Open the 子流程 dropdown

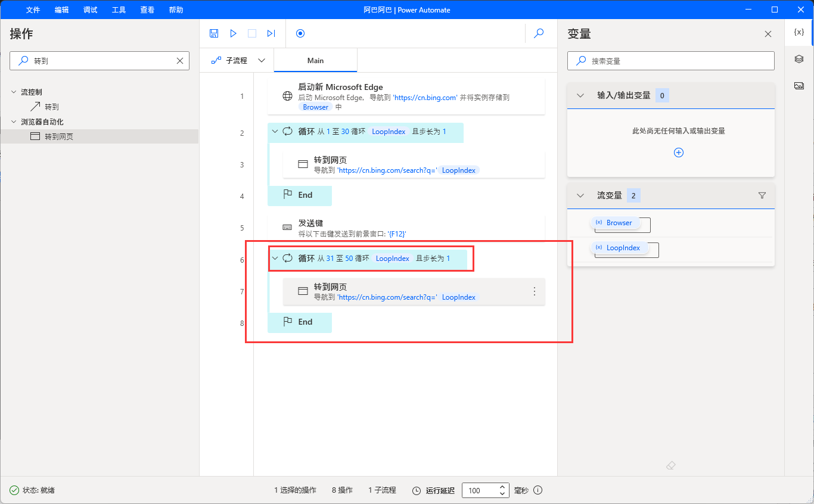(238, 60)
